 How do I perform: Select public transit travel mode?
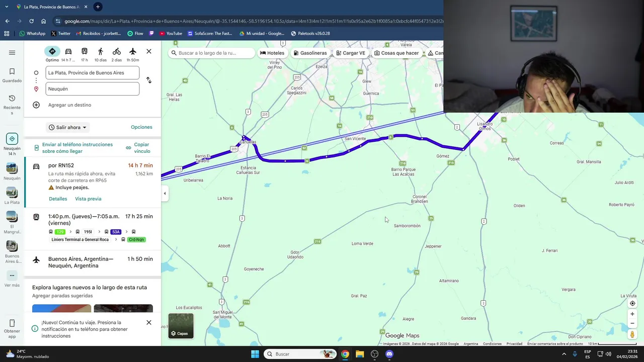tap(85, 54)
